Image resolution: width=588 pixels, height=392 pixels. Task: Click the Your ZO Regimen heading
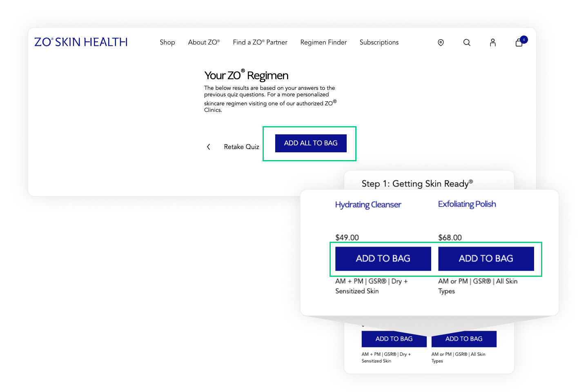246,75
